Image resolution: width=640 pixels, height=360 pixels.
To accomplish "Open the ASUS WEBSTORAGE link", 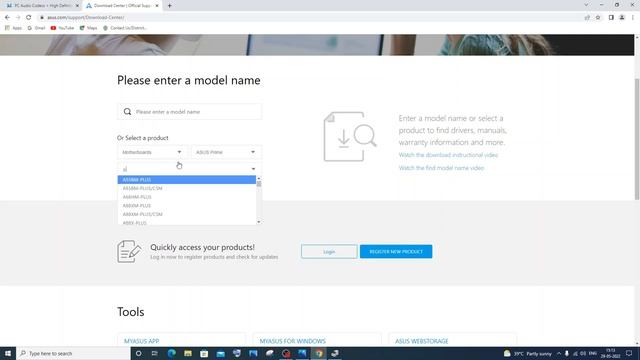I will (422, 341).
